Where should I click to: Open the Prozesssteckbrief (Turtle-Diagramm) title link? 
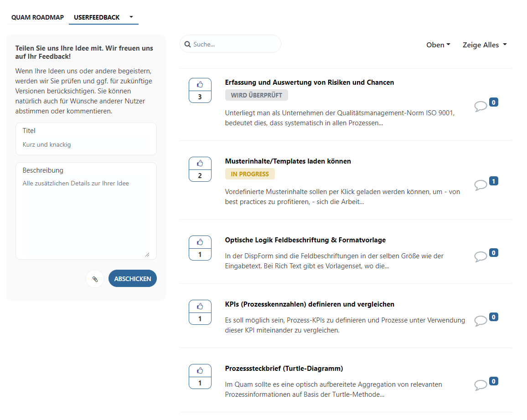point(284,368)
